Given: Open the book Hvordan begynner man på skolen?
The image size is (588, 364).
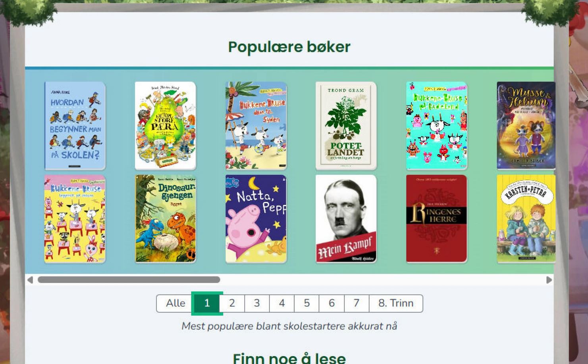Looking at the screenshot, I should [x=75, y=126].
